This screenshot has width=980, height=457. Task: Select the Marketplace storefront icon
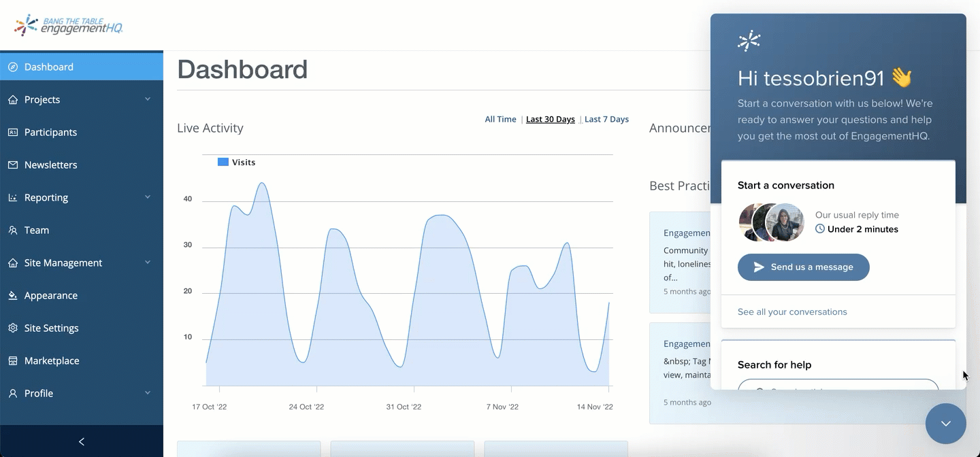pos(13,360)
